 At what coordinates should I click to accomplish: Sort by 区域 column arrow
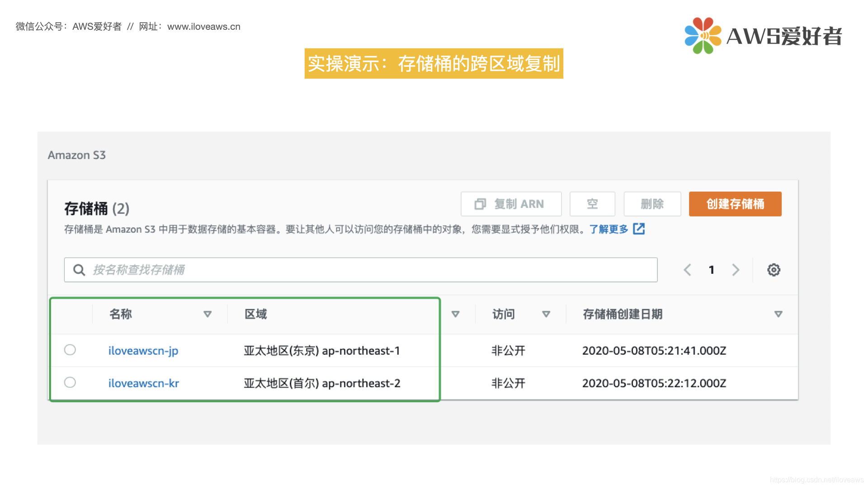pos(455,314)
